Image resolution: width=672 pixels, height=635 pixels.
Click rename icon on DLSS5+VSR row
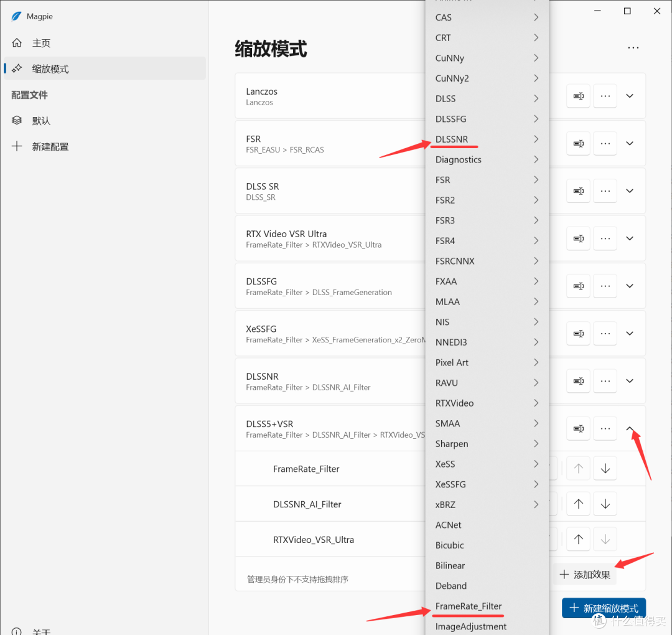tap(579, 428)
